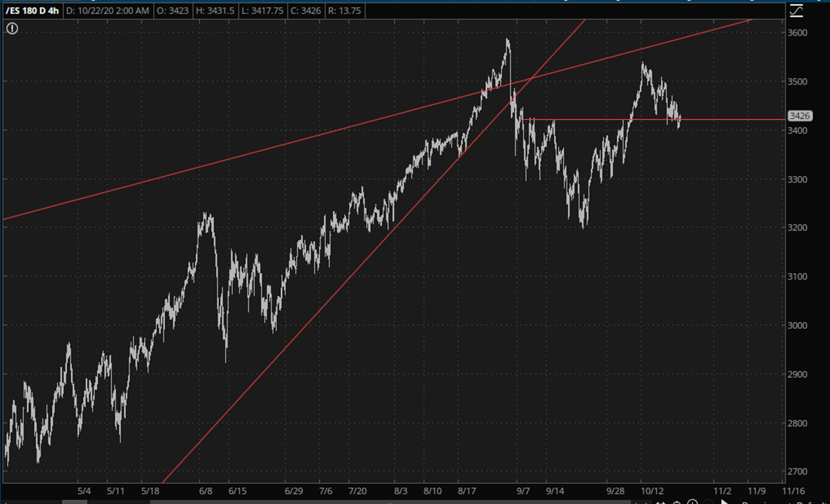
Task: Click the 3200 label on price axis
Action: [797, 228]
